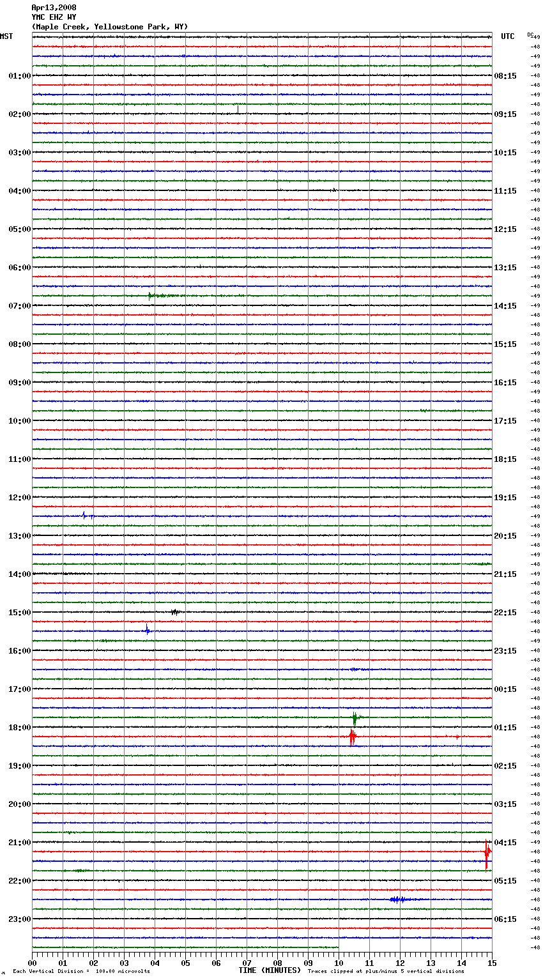Screen dimensions: 543x980
Task: Select the 06:00 MST row label
Action: pos(20,268)
